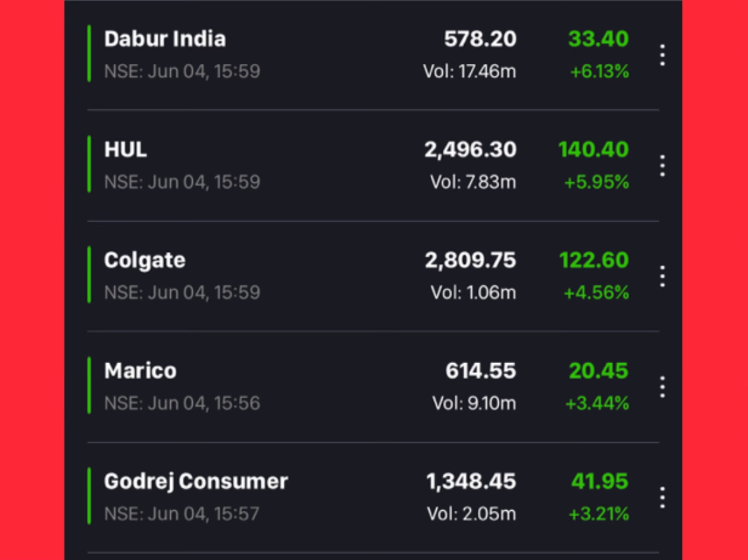Select the HUL stock name
748x560 pixels.
125,150
